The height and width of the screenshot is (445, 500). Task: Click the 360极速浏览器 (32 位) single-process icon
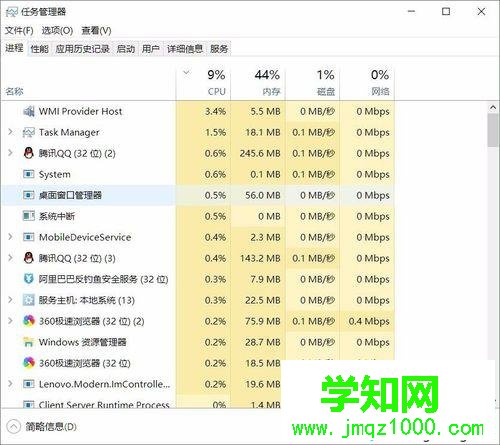click(29, 363)
